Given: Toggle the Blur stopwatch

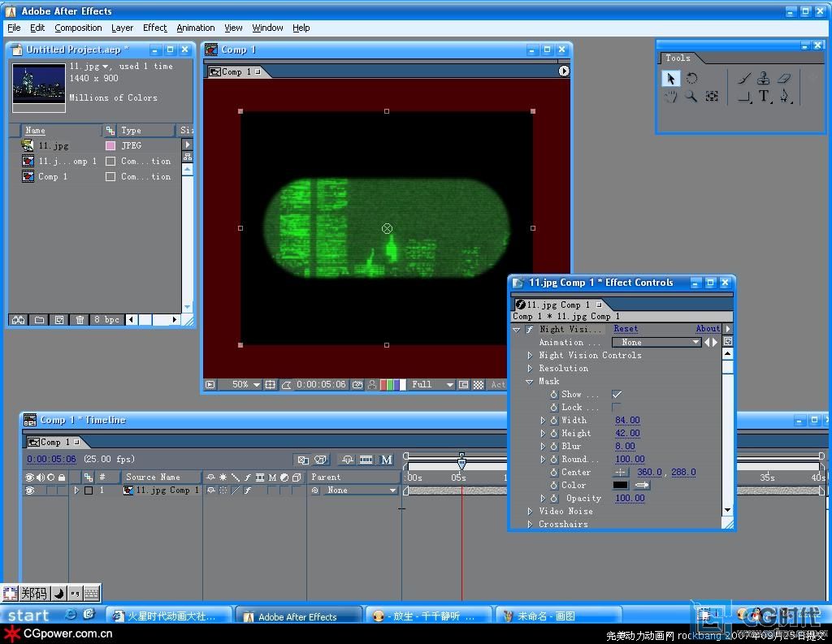Looking at the screenshot, I should [x=553, y=446].
